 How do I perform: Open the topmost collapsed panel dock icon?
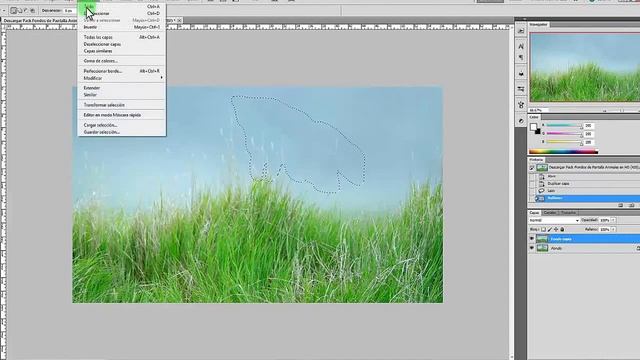[x=521, y=31]
